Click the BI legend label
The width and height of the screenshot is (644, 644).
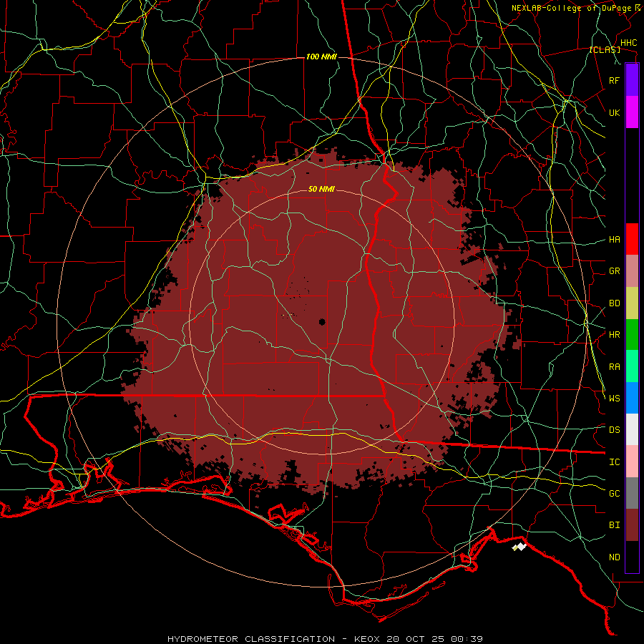(x=615, y=525)
